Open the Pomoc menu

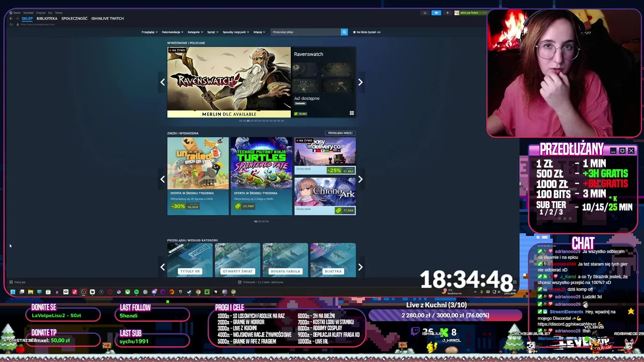(x=59, y=13)
